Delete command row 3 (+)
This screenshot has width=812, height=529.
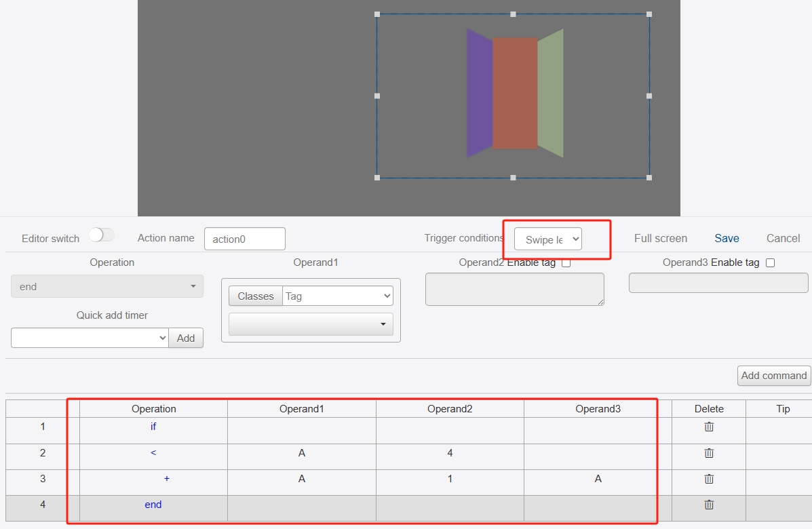709,479
